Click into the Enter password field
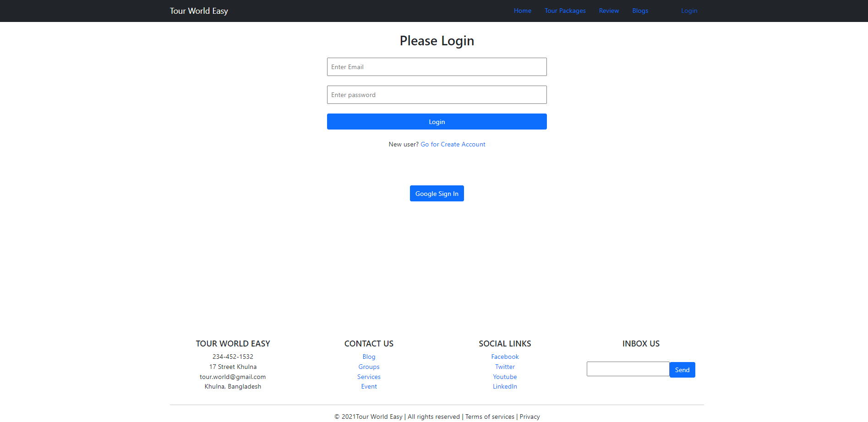Screen dimensions: 868x422 coord(437,95)
